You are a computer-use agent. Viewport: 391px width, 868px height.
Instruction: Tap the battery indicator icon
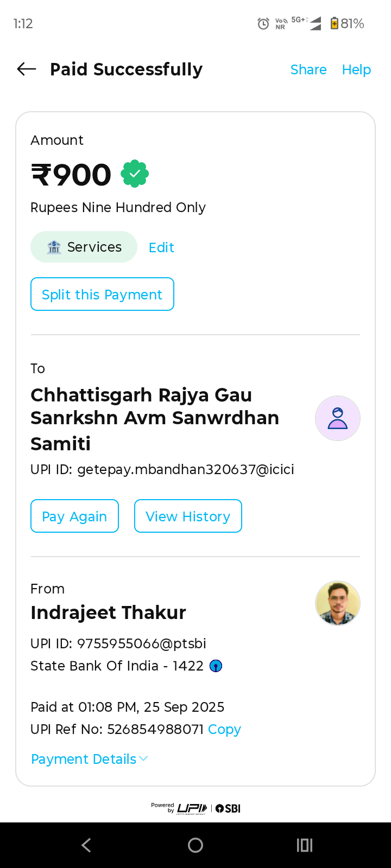[x=335, y=23]
